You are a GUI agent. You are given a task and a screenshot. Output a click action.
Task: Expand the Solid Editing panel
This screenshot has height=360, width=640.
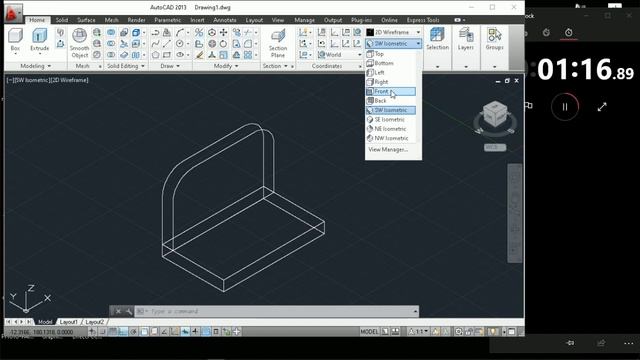point(126,66)
